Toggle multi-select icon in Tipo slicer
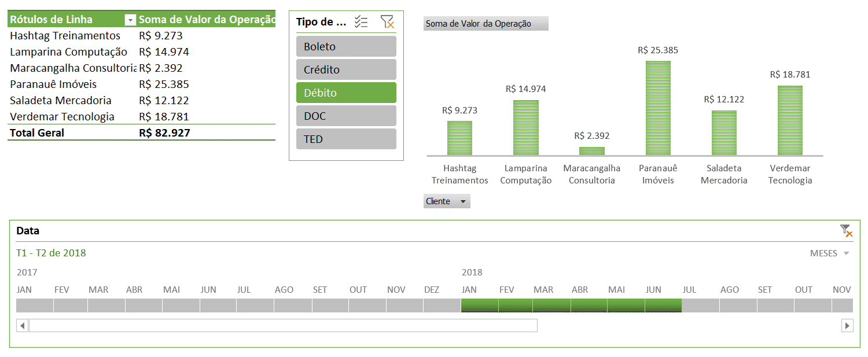 click(x=361, y=22)
